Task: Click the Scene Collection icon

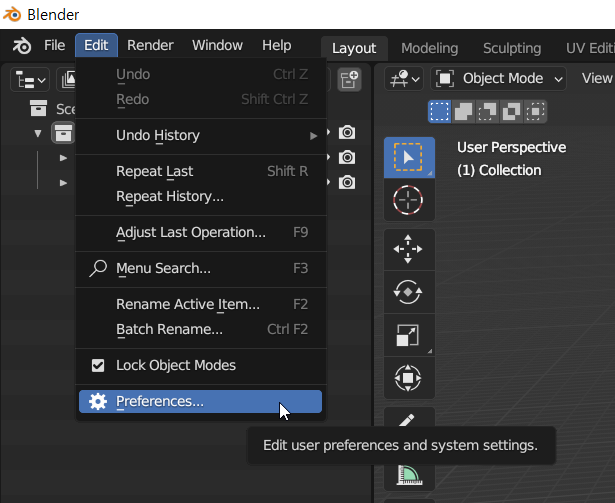Action: 39,108
